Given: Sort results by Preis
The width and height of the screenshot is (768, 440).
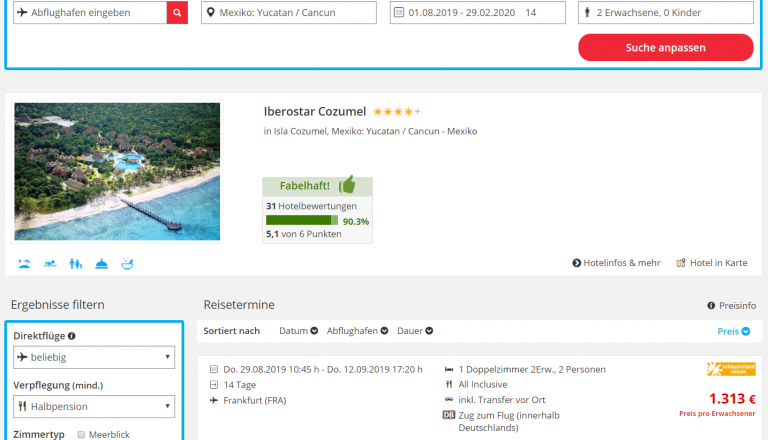Looking at the screenshot, I should coord(733,331).
